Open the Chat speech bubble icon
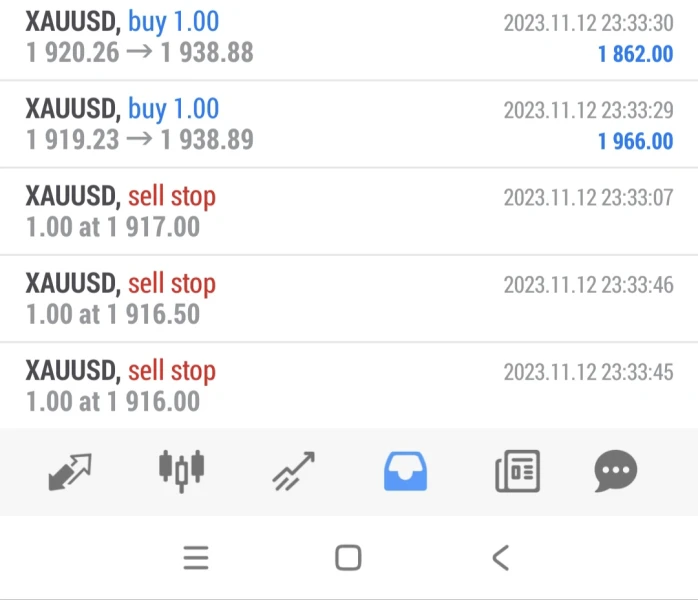The height and width of the screenshot is (600, 698). tap(615, 471)
